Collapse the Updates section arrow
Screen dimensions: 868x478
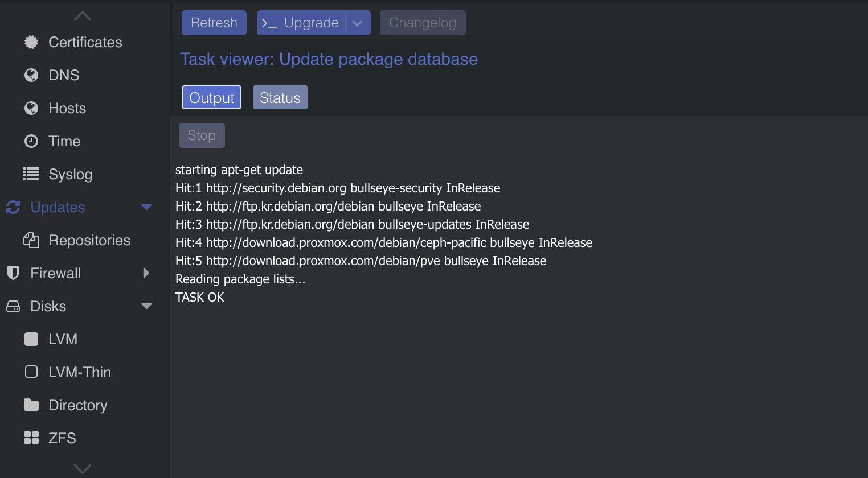(146, 207)
